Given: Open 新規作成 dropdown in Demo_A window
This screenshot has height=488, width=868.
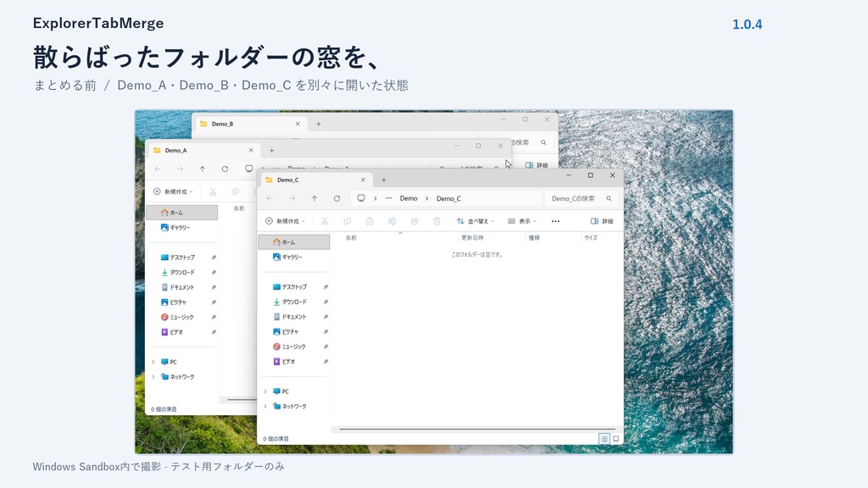Looking at the screenshot, I should pyautogui.click(x=173, y=192).
